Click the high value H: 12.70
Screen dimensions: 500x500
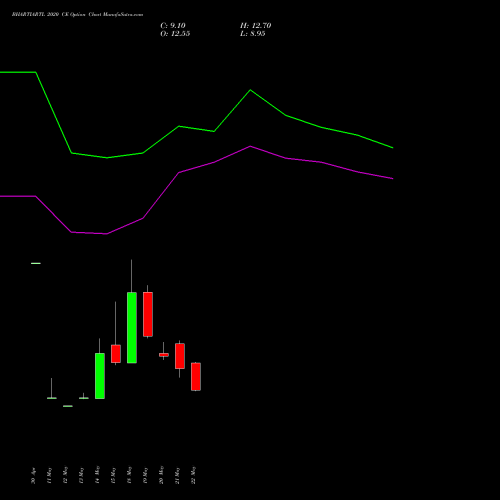point(255,26)
